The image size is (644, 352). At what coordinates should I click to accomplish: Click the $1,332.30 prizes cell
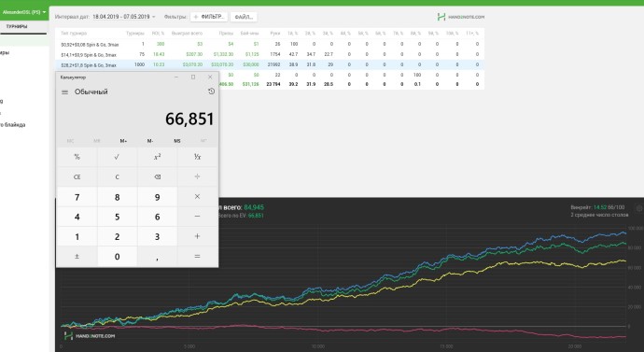click(x=223, y=54)
